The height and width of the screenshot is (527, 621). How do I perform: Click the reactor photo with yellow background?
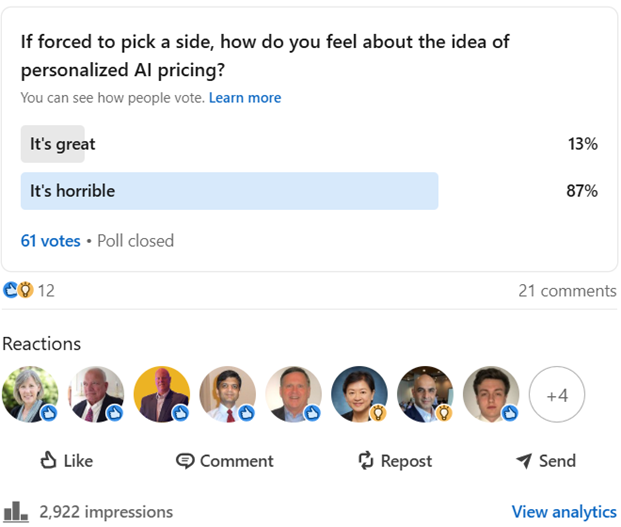tap(162, 394)
